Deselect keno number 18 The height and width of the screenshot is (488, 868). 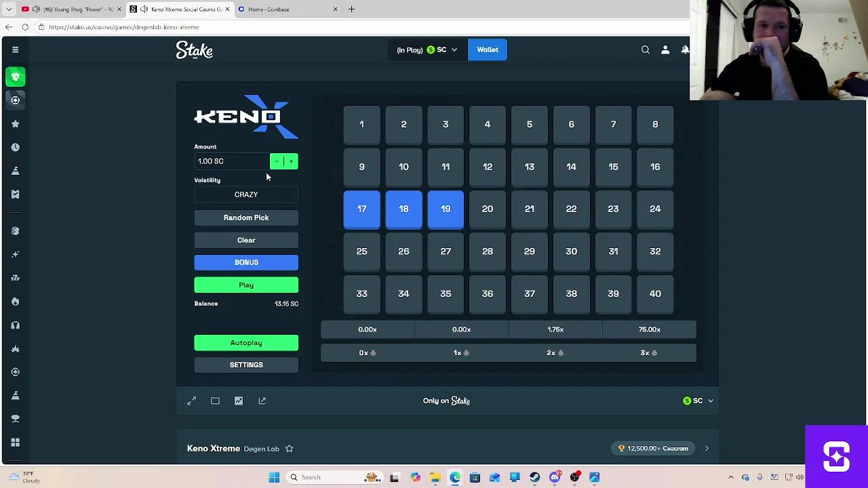point(403,209)
